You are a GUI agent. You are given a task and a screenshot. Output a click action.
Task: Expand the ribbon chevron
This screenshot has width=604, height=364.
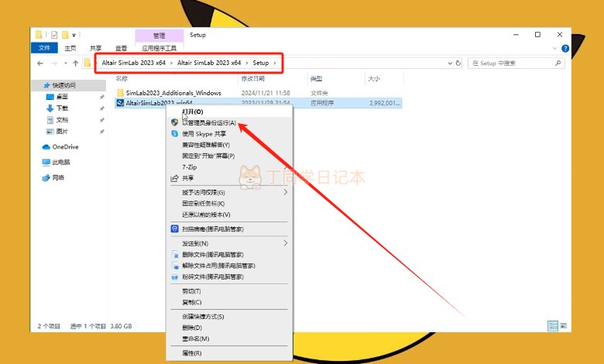point(554,49)
